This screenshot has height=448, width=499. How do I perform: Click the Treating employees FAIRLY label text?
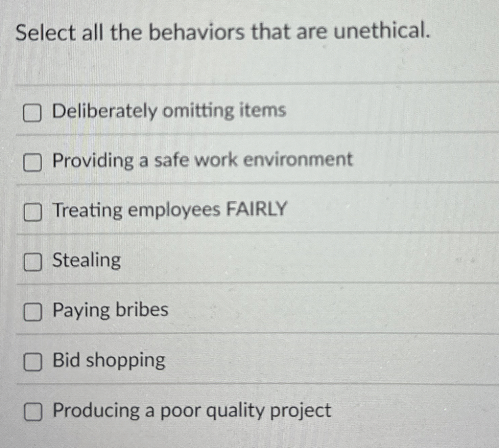coord(168,210)
